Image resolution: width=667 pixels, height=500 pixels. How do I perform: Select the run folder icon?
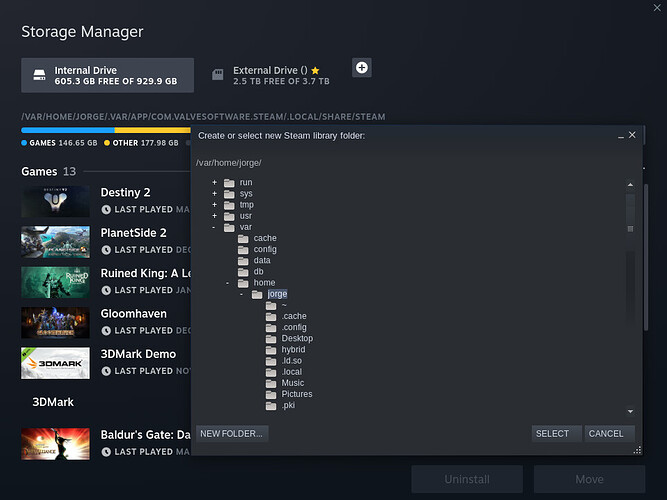pos(229,183)
